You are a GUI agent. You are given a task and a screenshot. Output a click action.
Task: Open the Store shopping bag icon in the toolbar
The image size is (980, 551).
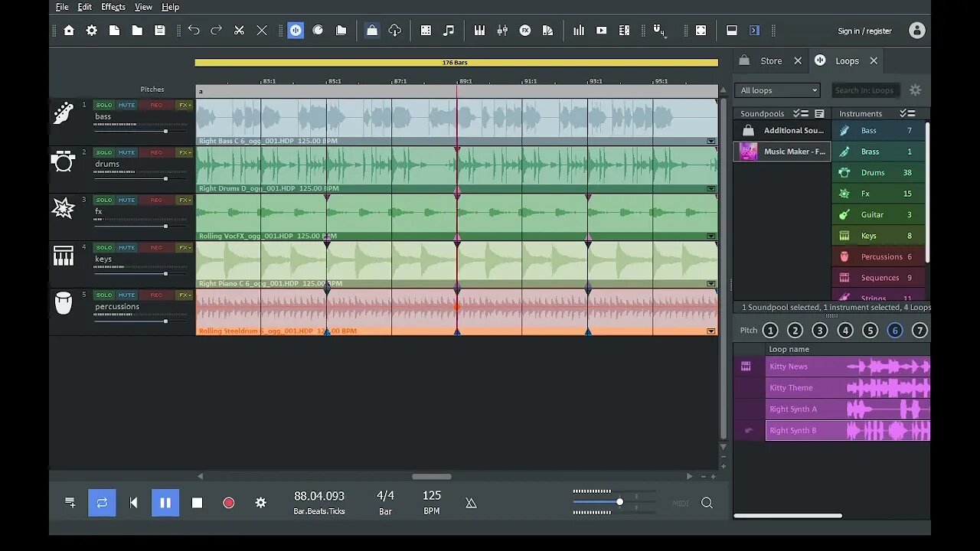(x=372, y=31)
